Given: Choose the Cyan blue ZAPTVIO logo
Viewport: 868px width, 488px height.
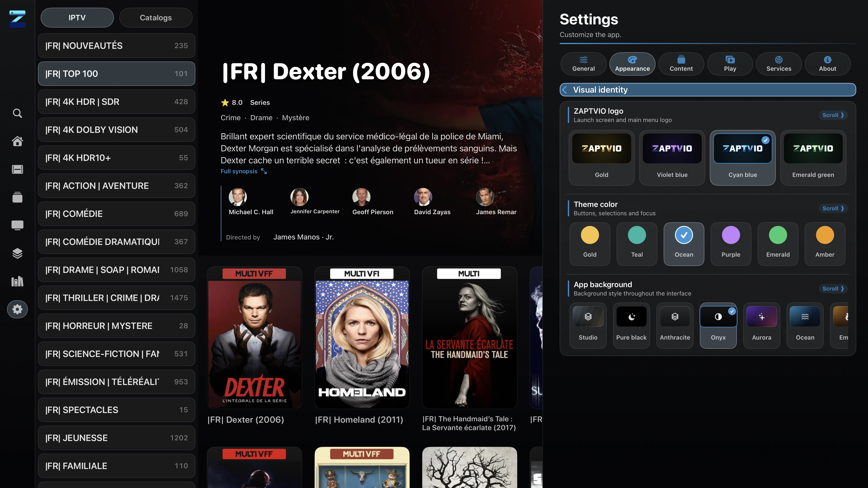Looking at the screenshot, I should (743, 158).
